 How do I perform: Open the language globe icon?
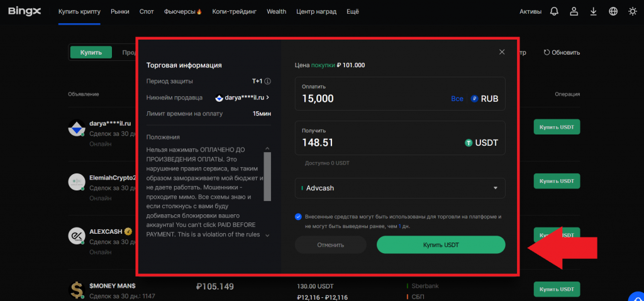(x=613, y=11)
